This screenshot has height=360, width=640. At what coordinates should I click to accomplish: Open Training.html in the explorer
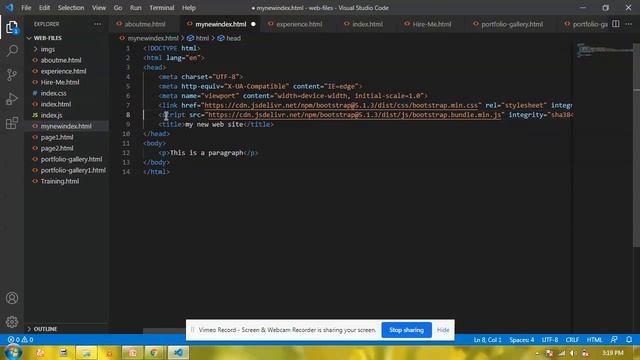[60, 181]
